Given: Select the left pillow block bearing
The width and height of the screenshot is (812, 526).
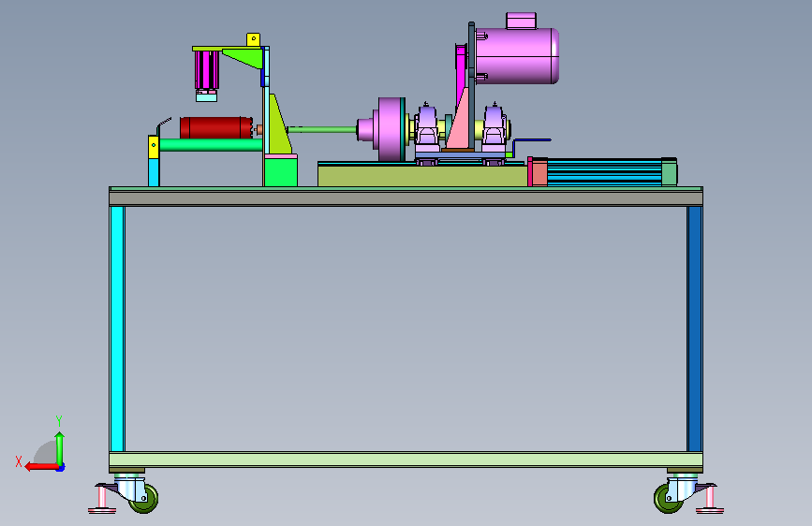Looking at the screenshot, I should (x=427, y=127).
